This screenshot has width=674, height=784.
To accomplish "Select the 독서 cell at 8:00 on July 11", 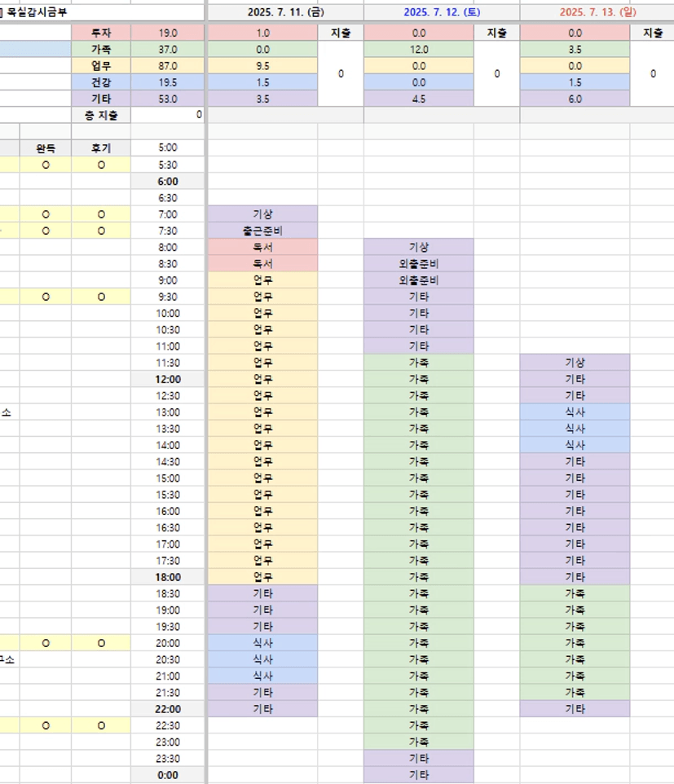I will coord(262,248).
